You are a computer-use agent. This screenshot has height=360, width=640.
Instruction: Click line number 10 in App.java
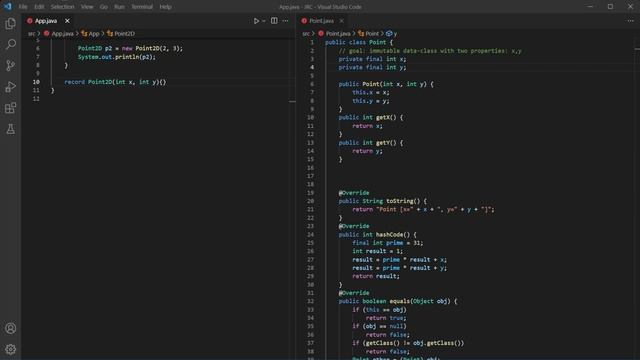[x=36, y=82]
